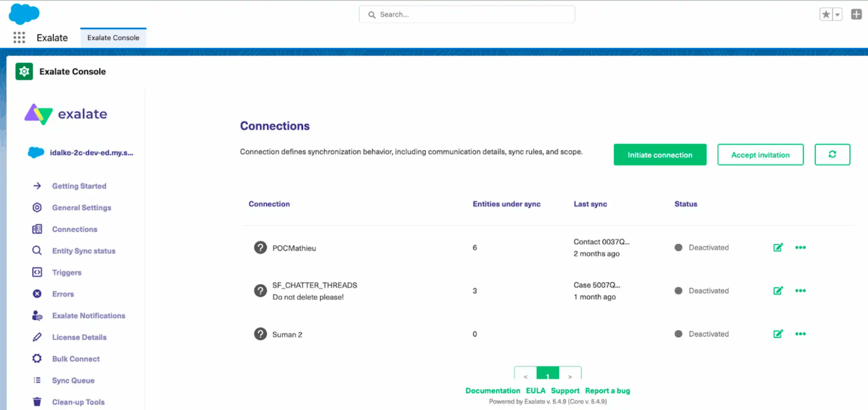Open Bulk Connect tool
The image size is (868, 410).
click(76, 358)
